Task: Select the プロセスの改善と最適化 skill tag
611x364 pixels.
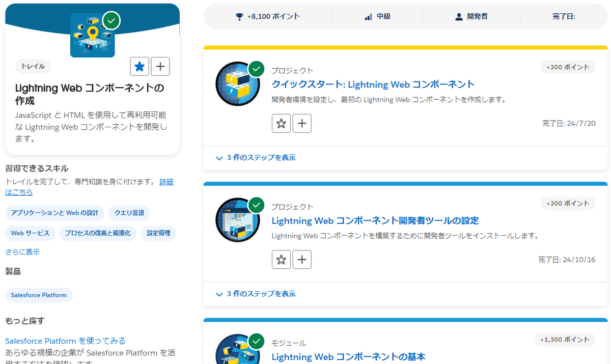Action: (98, 233)
